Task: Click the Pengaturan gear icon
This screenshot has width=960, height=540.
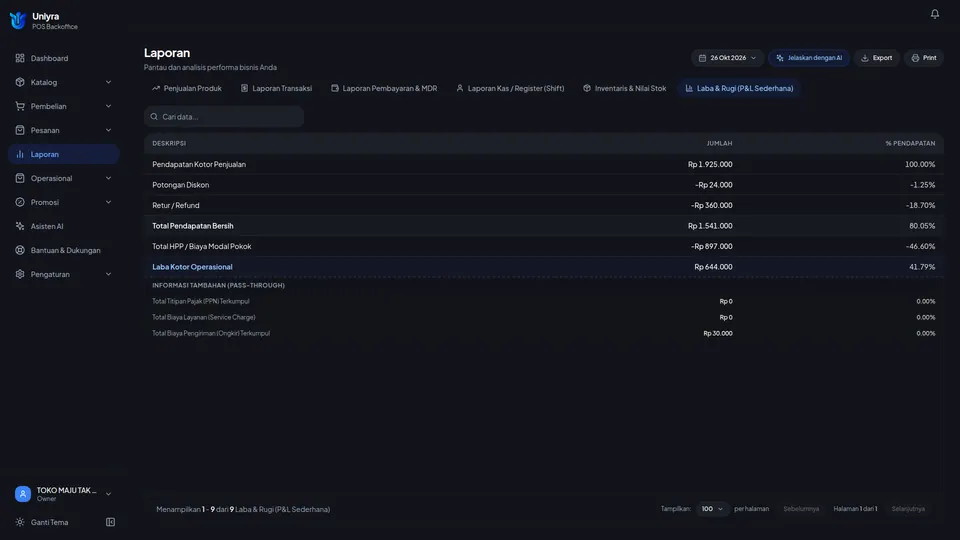Action: [x=20, y=274]
